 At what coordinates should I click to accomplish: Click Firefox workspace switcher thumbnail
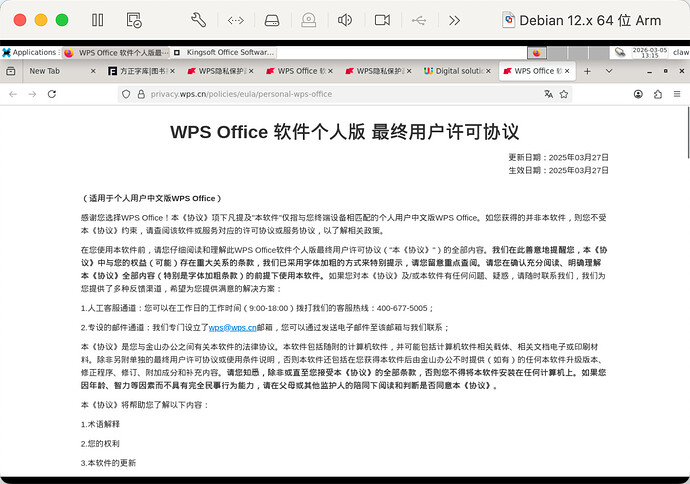click(x=536, y=53)
